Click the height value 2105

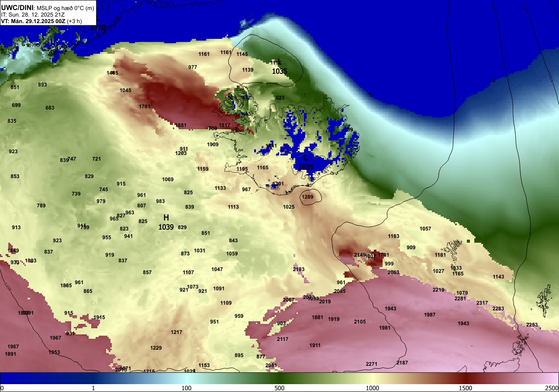click(x=360, y=322)
